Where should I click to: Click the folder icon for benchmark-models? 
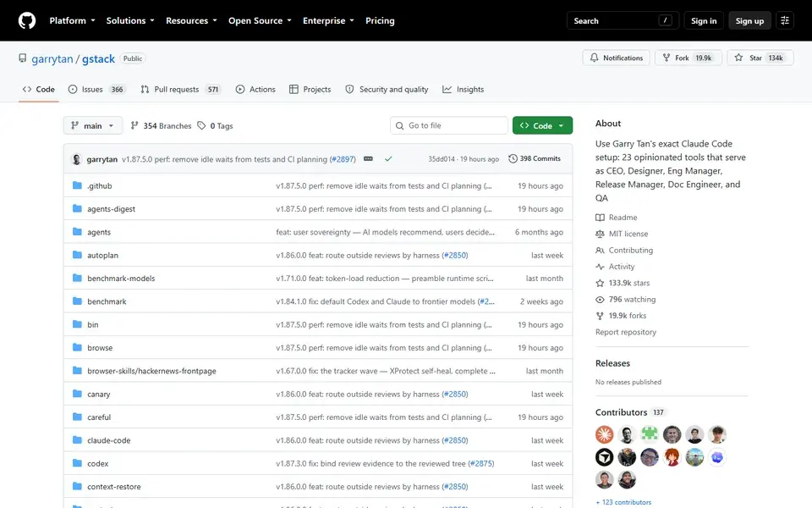pos(77,278)
